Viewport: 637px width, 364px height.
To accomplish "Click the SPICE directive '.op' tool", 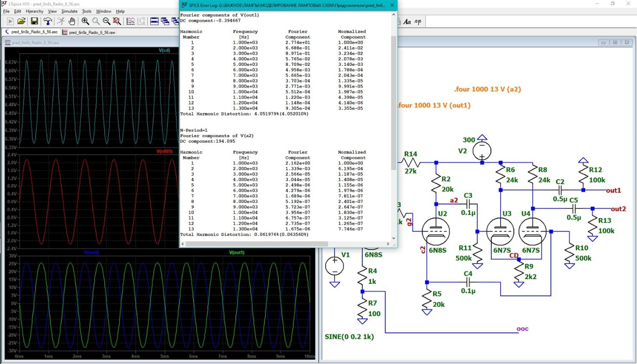I will coord(418,21).
